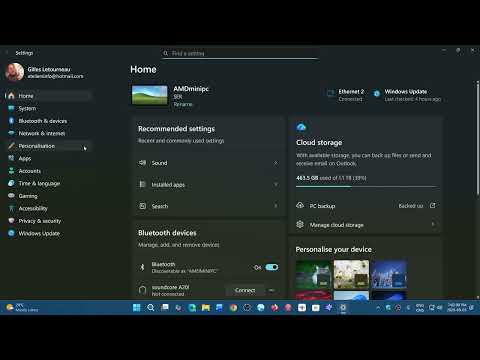This screenshot has height=360, width=480.
Task: Open Bluetooth & devices in sidebar
Action: [x=48, y=121]
